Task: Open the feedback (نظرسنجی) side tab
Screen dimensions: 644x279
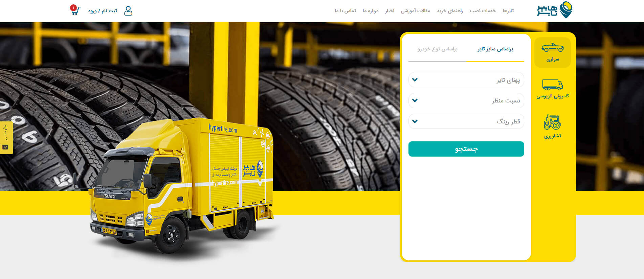Action: [x=6, y=138]
